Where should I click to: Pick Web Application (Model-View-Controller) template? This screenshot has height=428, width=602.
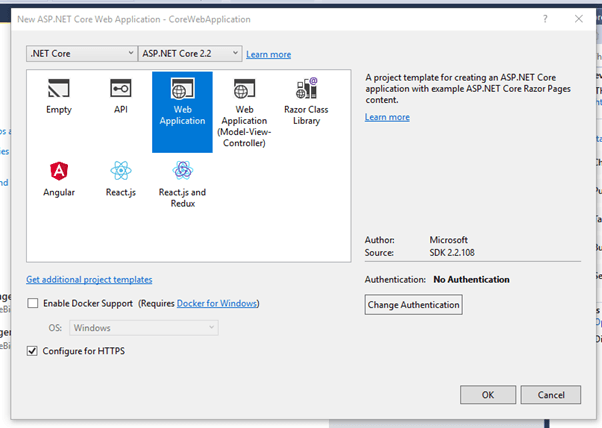tap(244, 113)
